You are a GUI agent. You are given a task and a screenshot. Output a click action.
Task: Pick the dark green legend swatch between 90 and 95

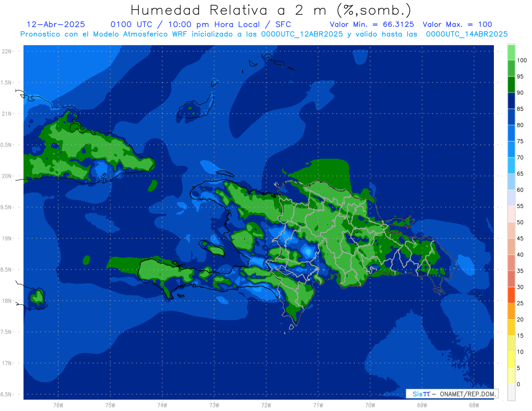[x=511, y=85]
